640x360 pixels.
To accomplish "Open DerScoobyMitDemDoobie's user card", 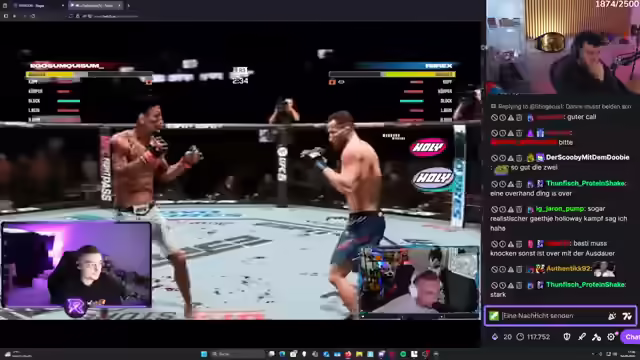I will pyautogui.click(x=587, y=157).
